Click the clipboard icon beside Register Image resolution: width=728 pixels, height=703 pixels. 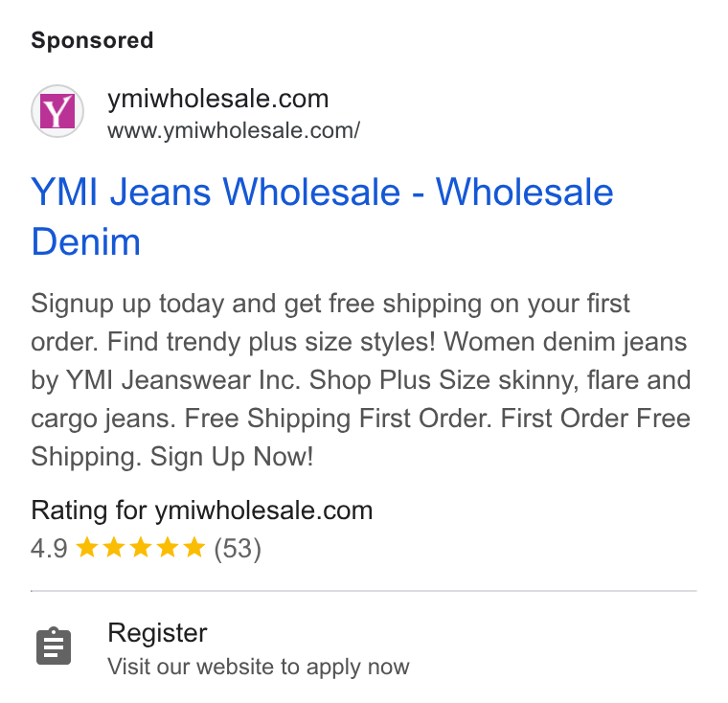coord(54,646)
